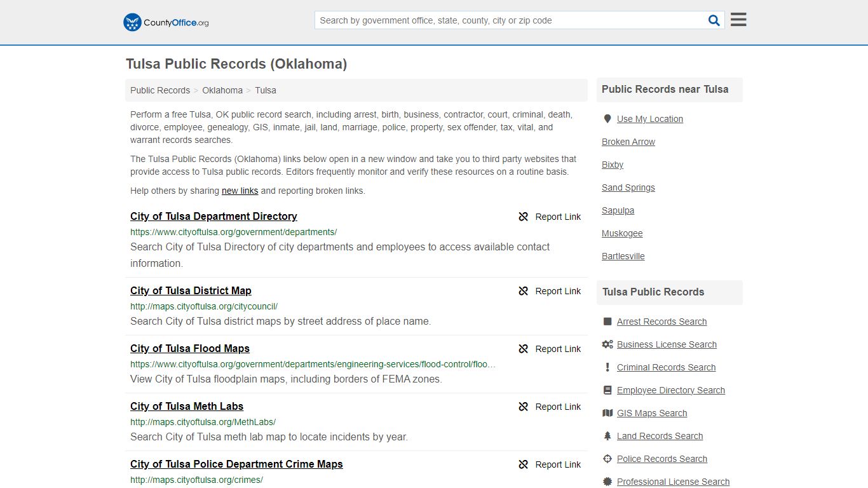
Task: Click the Professional License badge icon
Action: [607, 482]
